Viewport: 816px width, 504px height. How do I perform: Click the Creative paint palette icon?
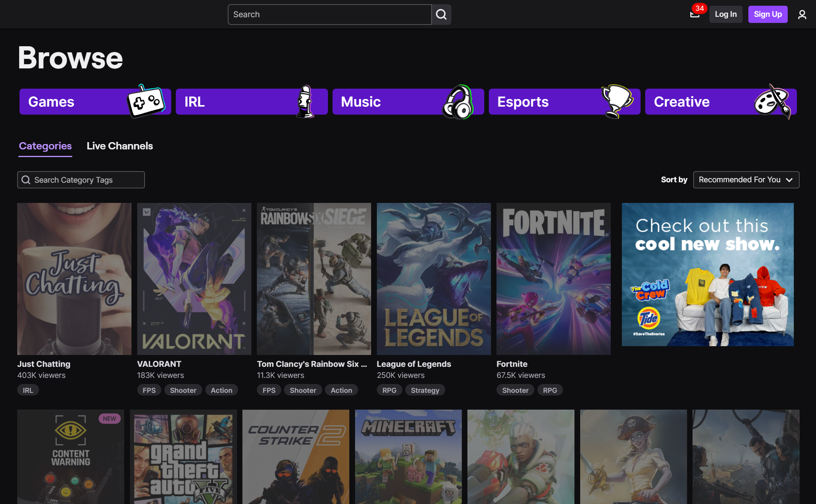click(773, 102)
